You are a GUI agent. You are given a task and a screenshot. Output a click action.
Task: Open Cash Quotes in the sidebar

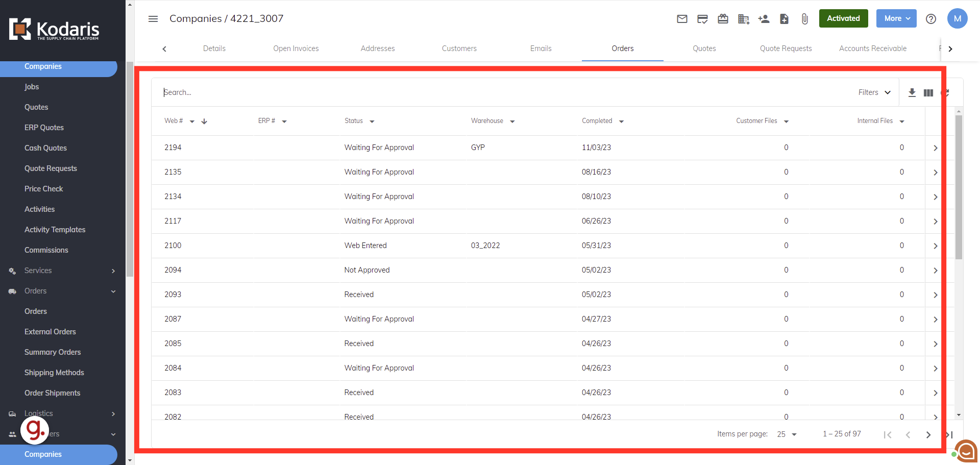click(45, 148)
